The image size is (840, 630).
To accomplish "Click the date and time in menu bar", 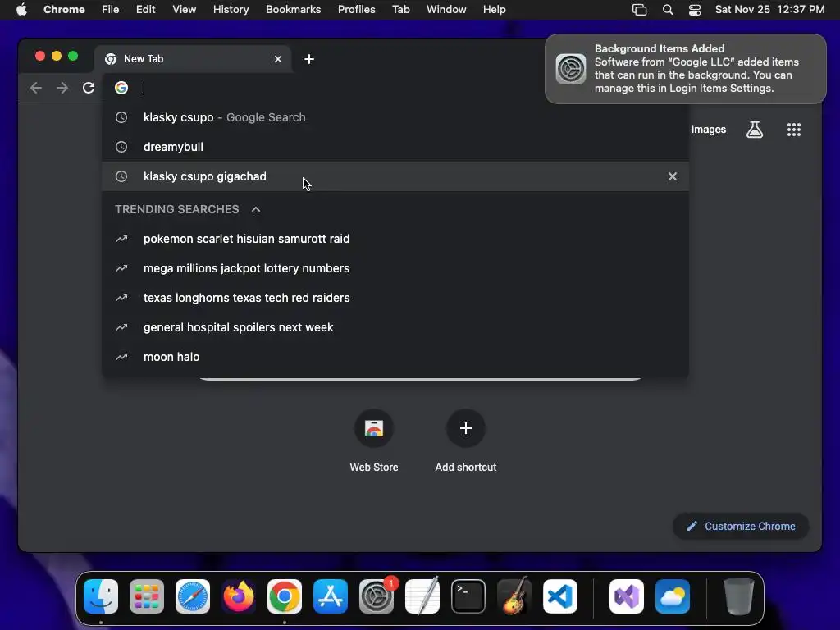I will (x=769, y=10).
